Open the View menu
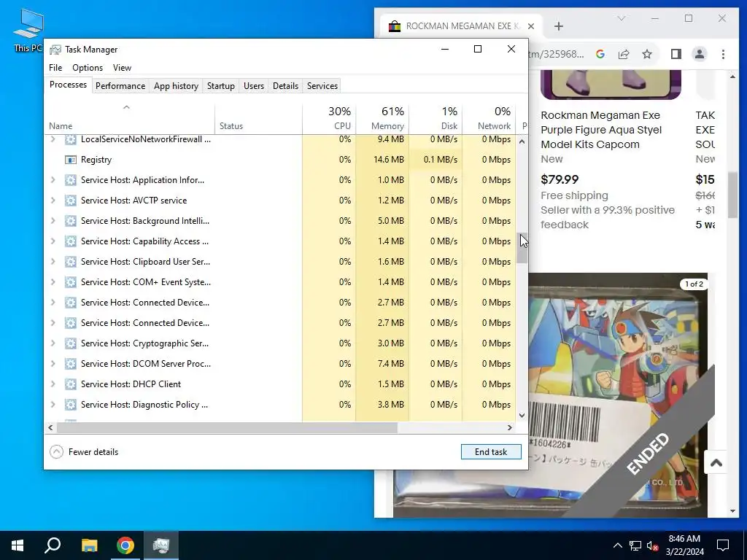The height and width of the screenshot is (560, 747). [x=122, y=68]
